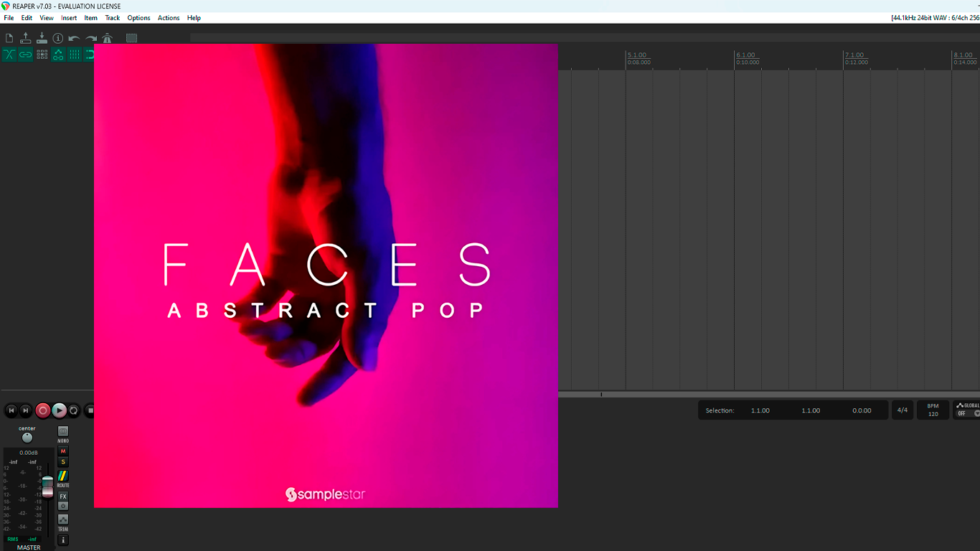Click the Undo arrow icon
The height and width of the screenshot is (551, 980).
(x=75, y=38)
